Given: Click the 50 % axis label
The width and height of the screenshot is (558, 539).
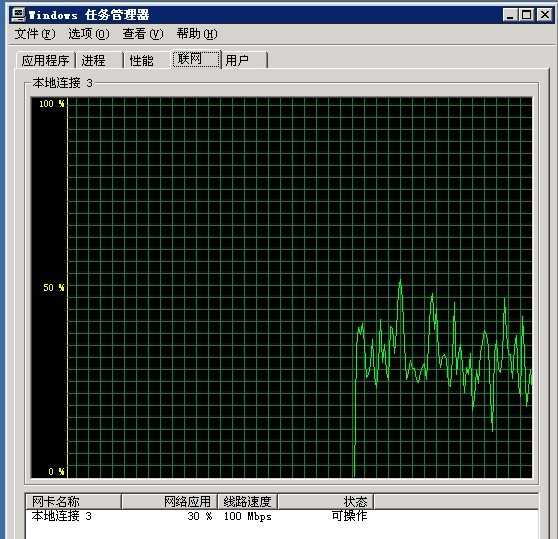Looking at the screenshot, I should point(54,287).
